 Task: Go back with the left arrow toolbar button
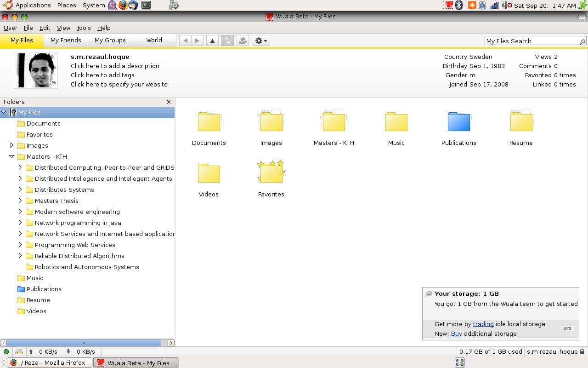185,40
